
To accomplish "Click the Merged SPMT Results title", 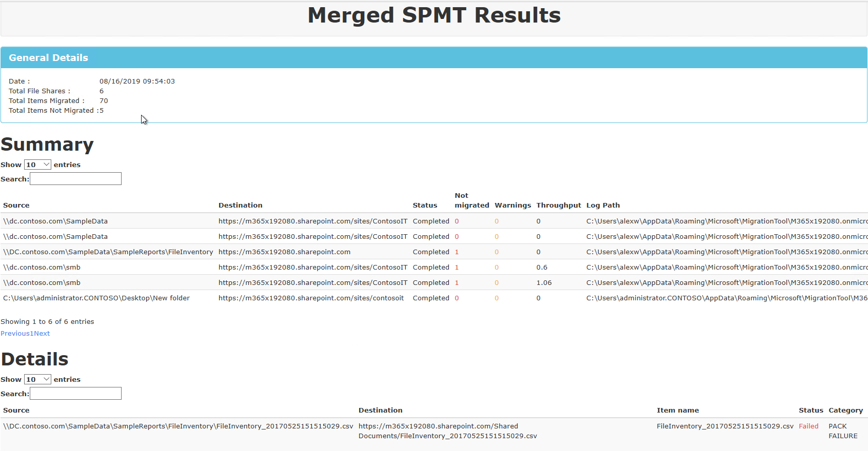I will coord(434,15).
